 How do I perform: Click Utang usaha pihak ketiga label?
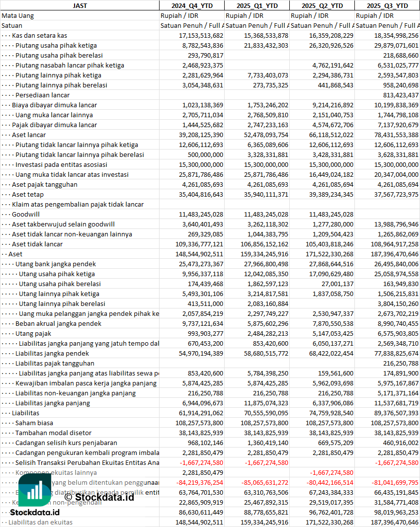click(57, 274)
